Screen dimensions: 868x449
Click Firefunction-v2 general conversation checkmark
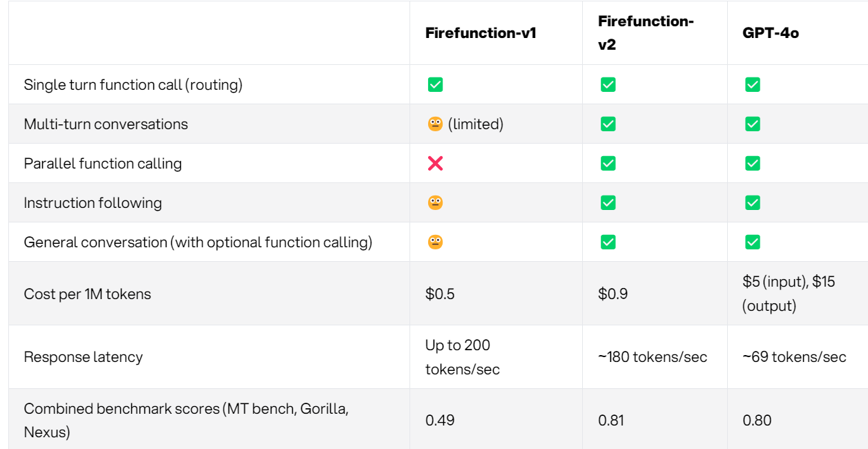[x=608, y=242]
